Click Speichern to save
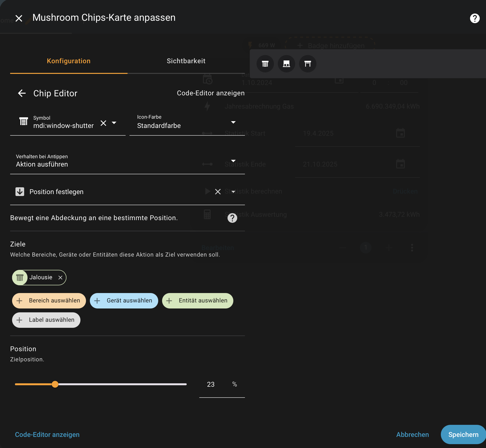 point(463,434)
